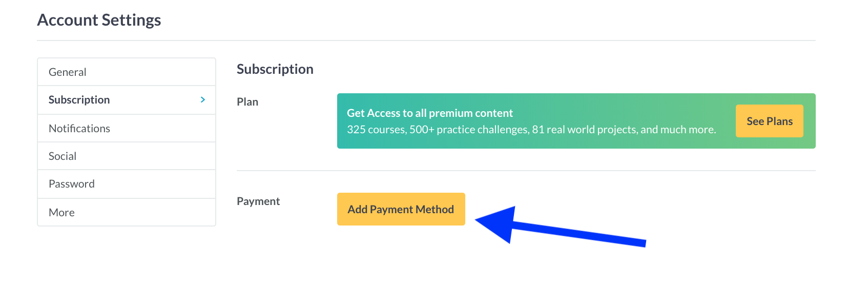868x287 pixels.
Task: Select the Subscription sidebar item
Action: click(79, 100)
